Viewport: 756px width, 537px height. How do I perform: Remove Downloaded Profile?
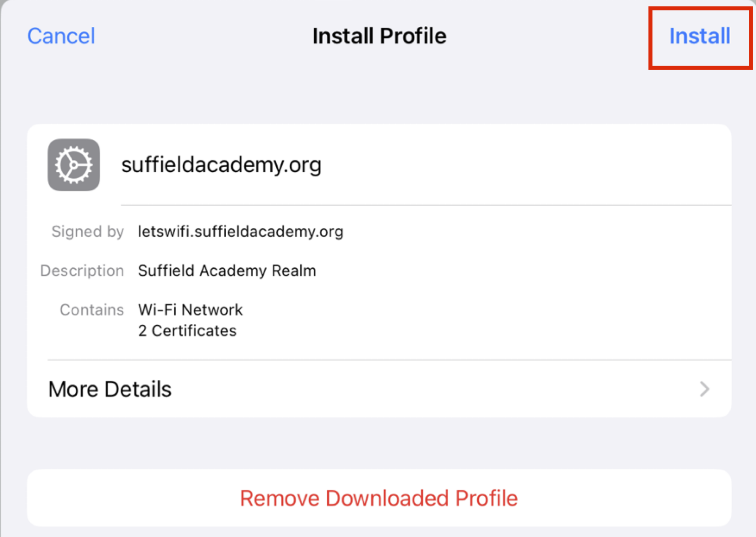coord(379,498)
